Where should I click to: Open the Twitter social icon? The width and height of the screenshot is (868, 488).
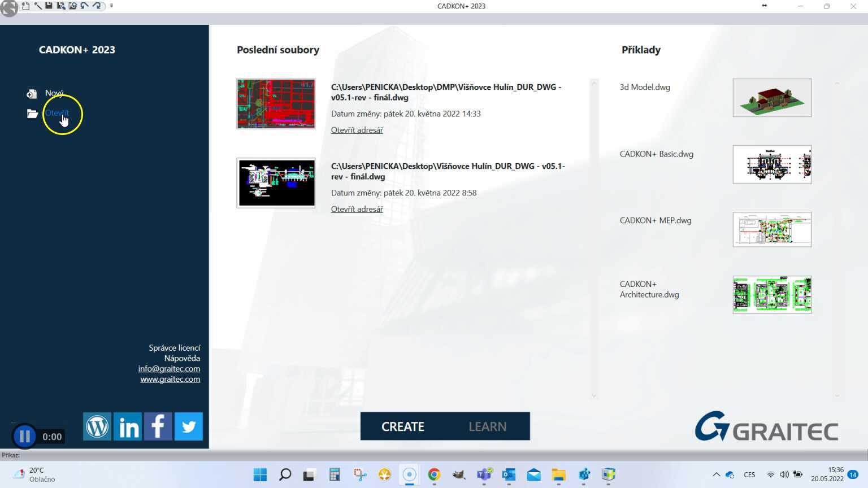189,426
